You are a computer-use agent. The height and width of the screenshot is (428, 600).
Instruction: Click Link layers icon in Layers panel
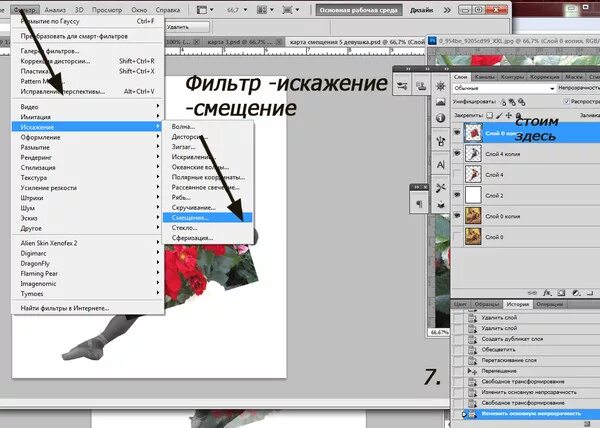coord(532,293)
